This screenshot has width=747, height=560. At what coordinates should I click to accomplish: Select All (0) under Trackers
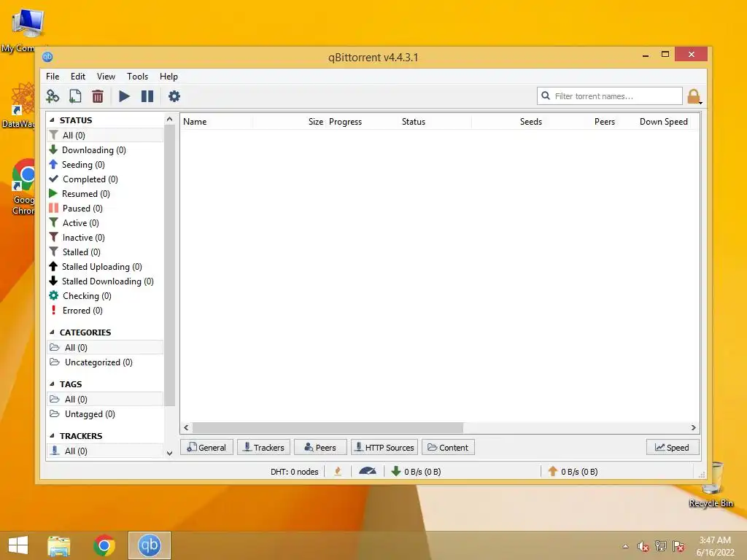click(x=105, y=451)
